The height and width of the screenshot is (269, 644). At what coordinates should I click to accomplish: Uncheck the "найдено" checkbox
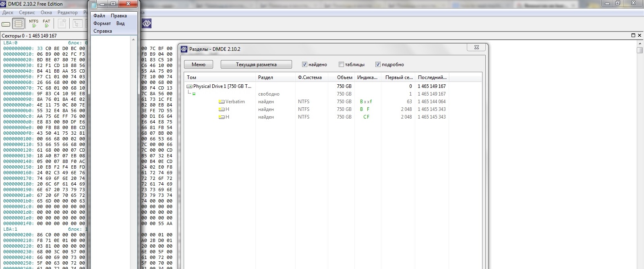click(x=304, y=65)
